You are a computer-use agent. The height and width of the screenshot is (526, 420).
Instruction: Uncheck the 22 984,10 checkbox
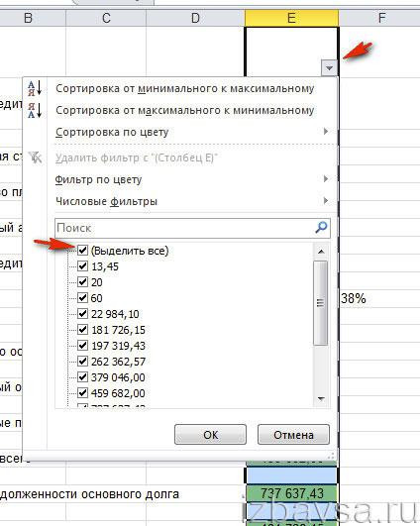(x=82, y=314)
